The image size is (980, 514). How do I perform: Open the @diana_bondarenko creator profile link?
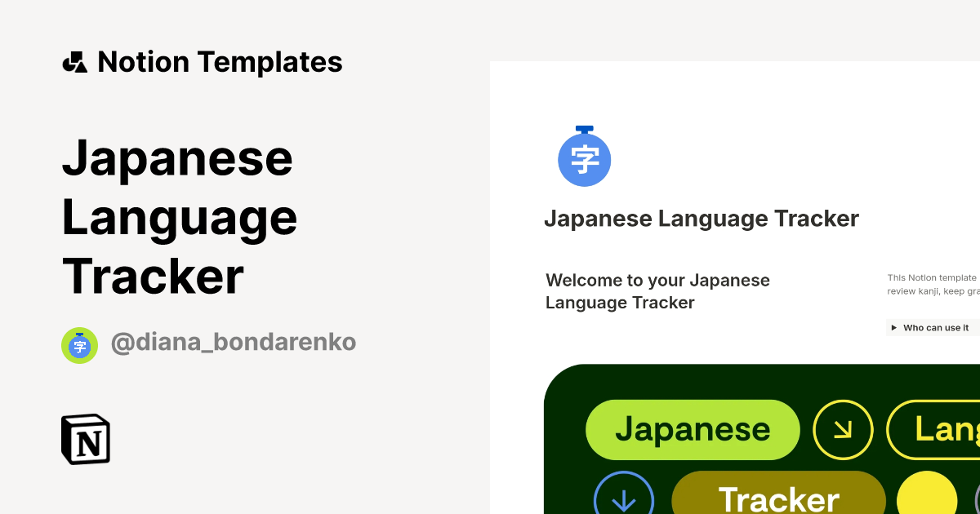(233, 343)
